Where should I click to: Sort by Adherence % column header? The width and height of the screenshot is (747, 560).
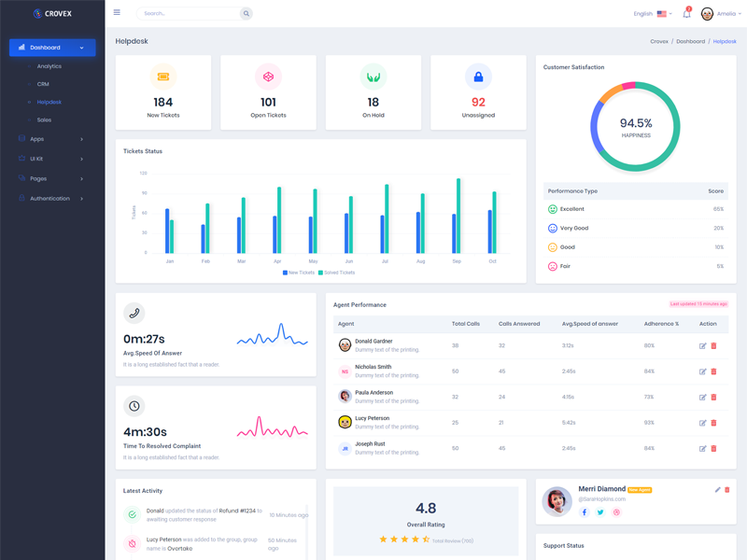661,324
